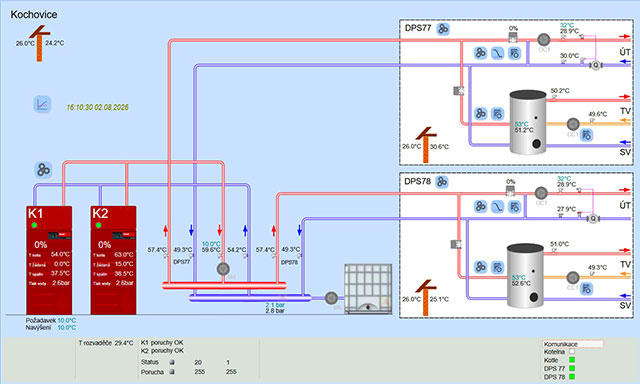640x384 pixels.
Task: Click DPS78 TV charging valve symbol
Action: point(456,244)
